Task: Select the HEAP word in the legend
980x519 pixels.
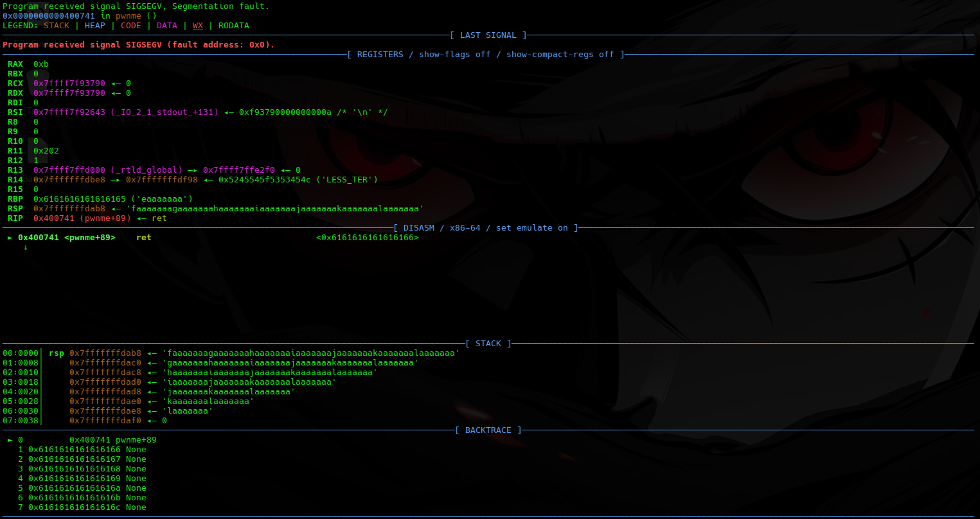Action: (95, 26)
